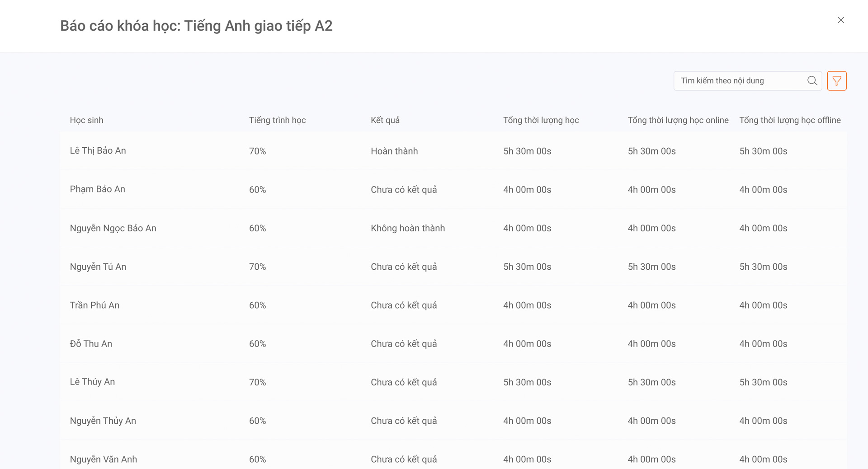Select student Nguyễn Thủy An
The image size is (868, 469).
click(x=103, y=421)
